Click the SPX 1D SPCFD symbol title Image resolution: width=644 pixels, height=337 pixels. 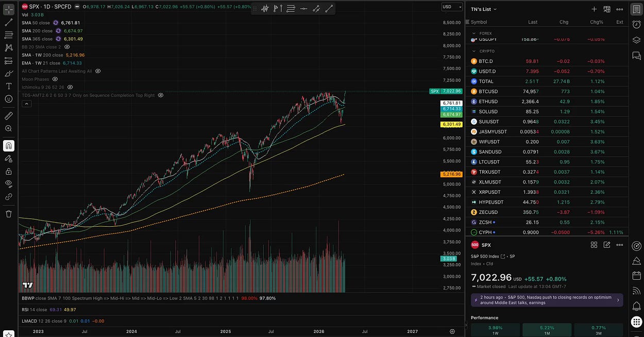[x=49, y=7]
